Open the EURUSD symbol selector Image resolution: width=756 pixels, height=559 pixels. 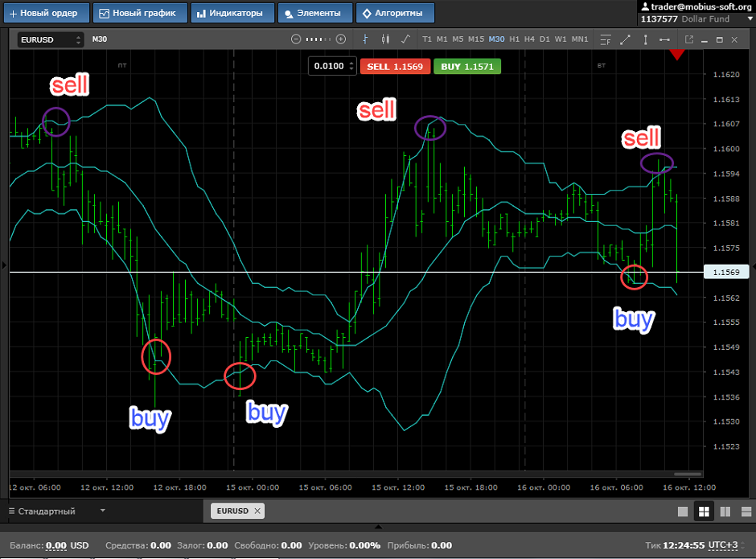(51, 39)
